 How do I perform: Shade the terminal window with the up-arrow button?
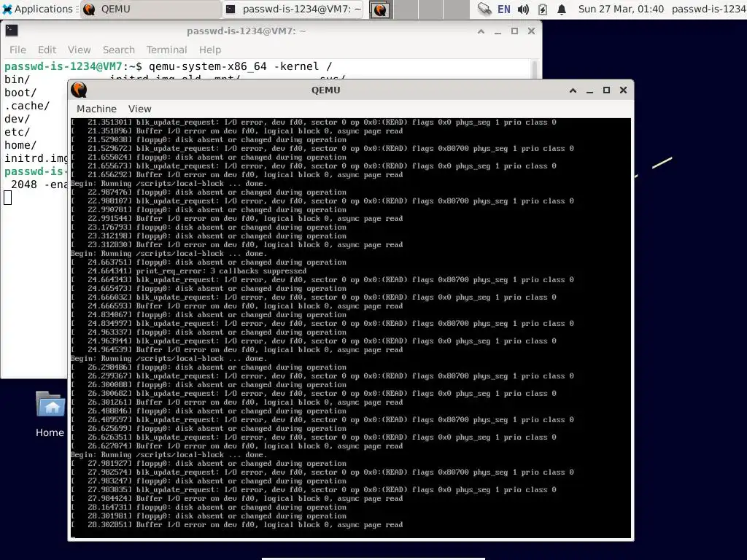click(481, 31)
